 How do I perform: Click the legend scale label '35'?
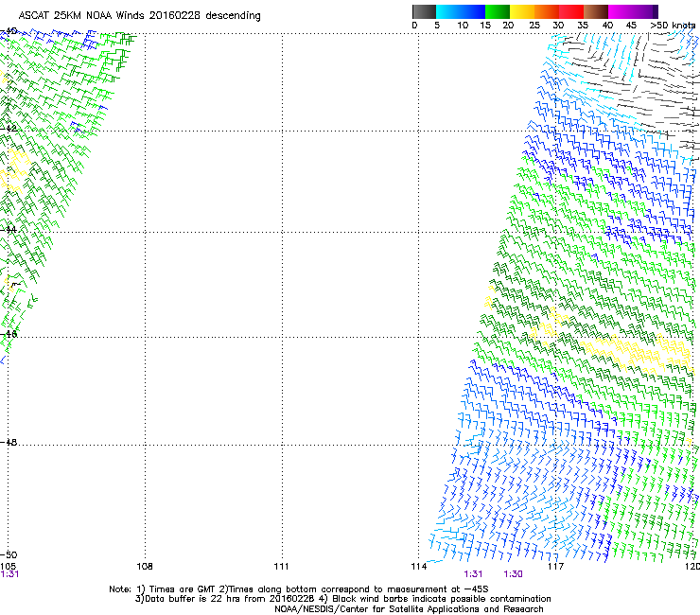(x=583, y=26)
